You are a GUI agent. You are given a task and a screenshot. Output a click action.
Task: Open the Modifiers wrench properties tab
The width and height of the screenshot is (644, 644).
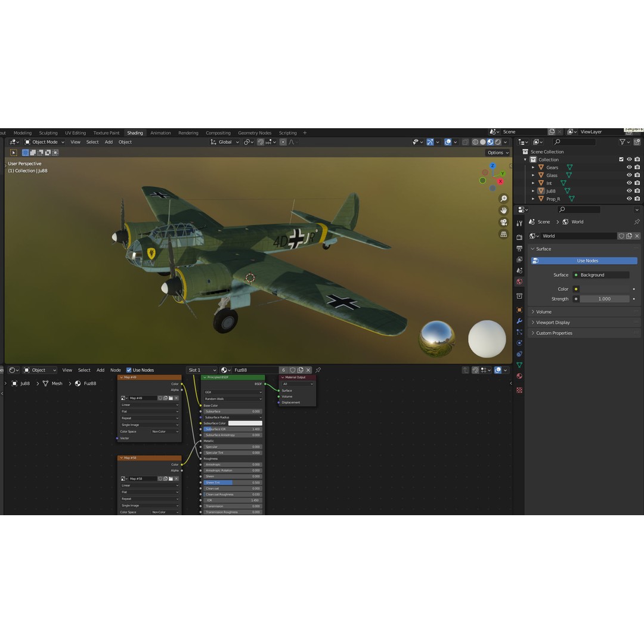click(x=519, y=321)
